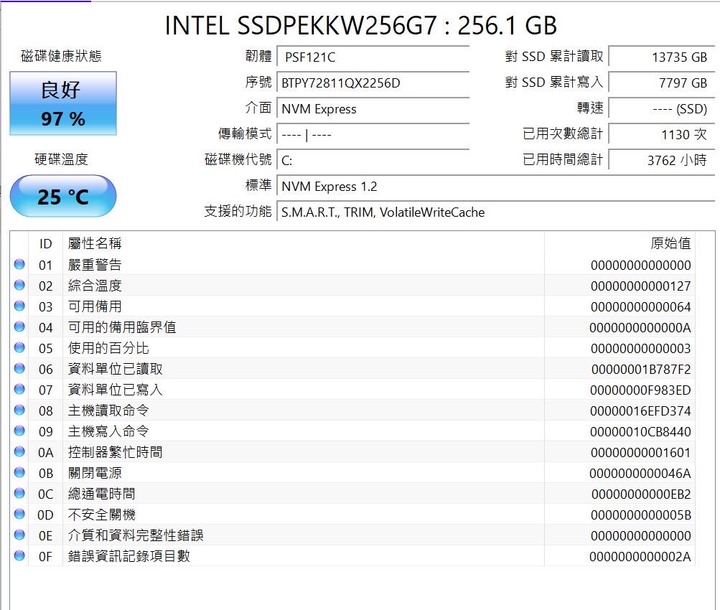
Task: Click the 屬性名稱 column header
Action: 95,243
